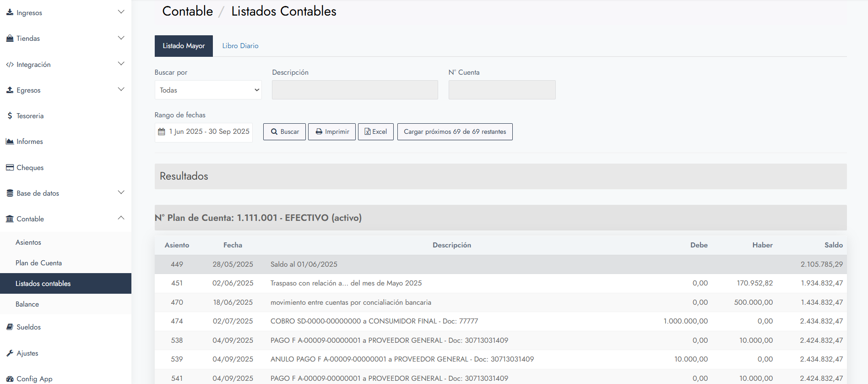Open the Buscar por dropdown
The width and height of the screenshot is (868, 384).
tap(208, 90)
